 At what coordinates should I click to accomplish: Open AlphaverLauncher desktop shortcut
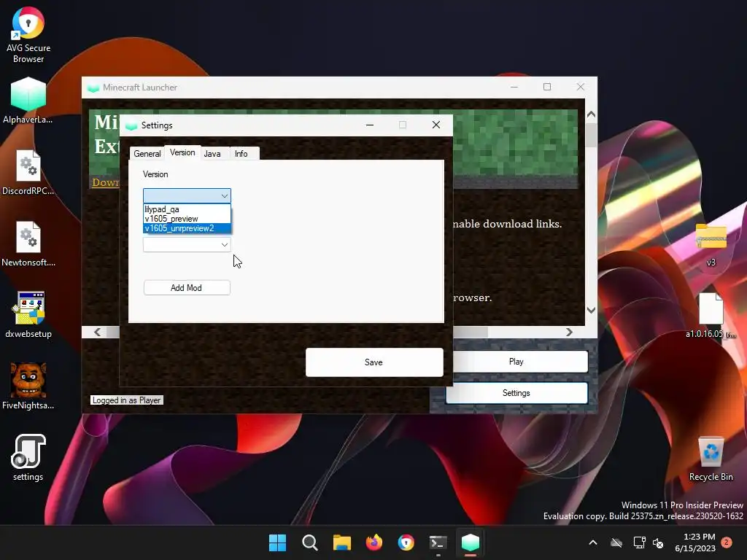[28, 101]
